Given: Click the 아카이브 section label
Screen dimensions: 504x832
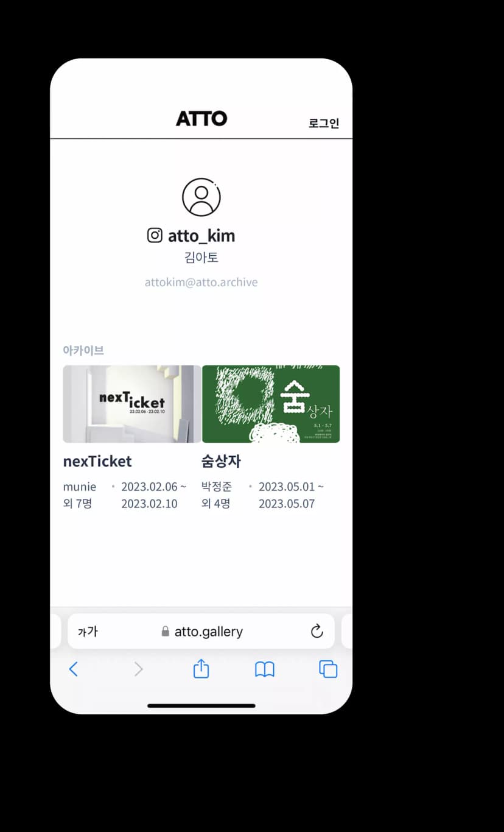Looking at the screenshot, I should click(x=83, y=350).
